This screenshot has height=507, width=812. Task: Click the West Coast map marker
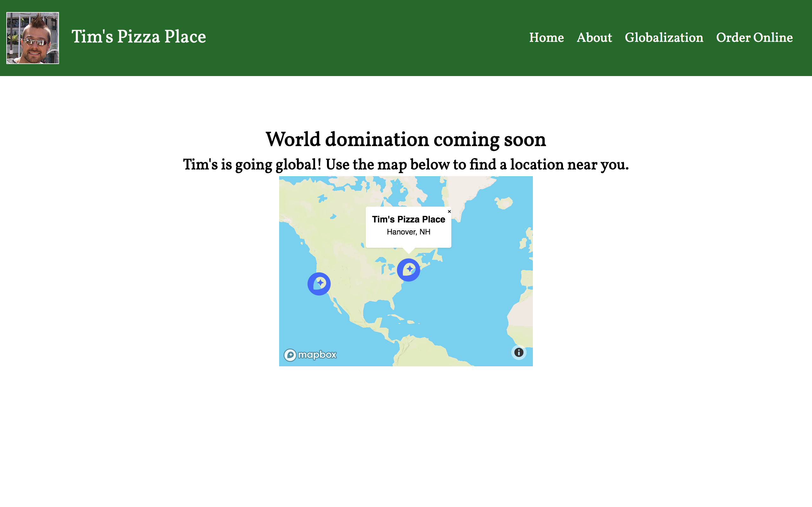tap(319, 284)
